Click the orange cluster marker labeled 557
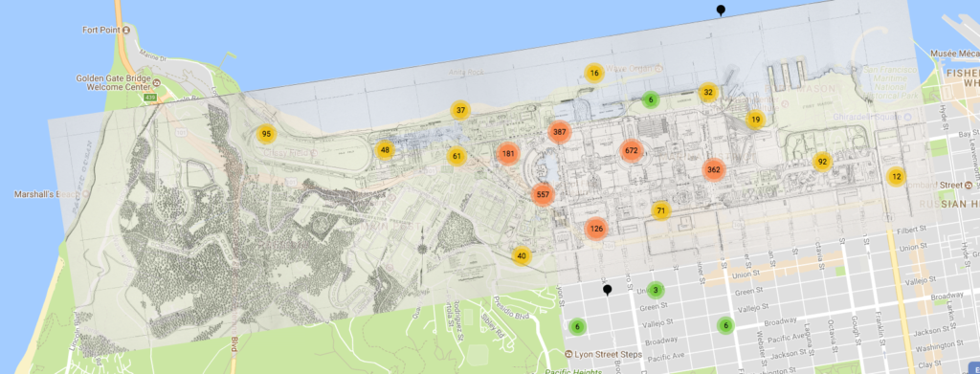Image resolution: width=980 pixels, height=374 pixels. [x=544, y=194]
